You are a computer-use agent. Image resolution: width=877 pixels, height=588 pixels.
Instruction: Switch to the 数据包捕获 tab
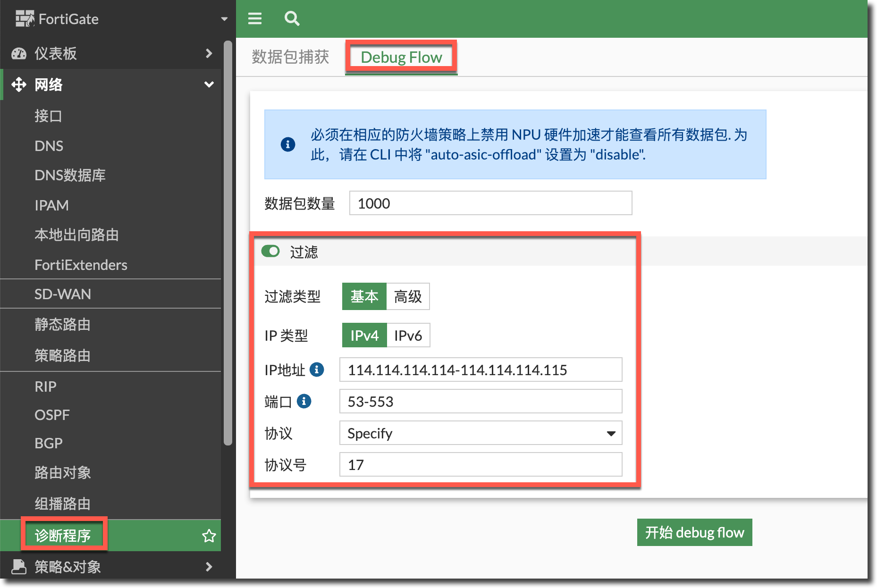[x=290, y=57]
